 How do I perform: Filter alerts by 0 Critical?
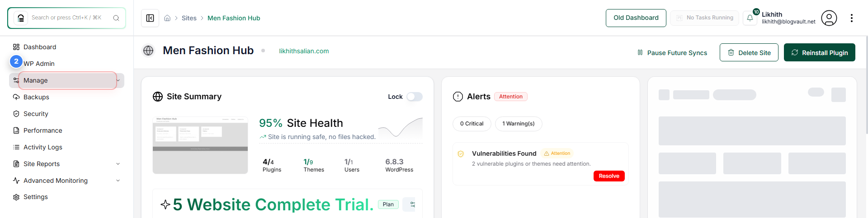coord(472,124)
